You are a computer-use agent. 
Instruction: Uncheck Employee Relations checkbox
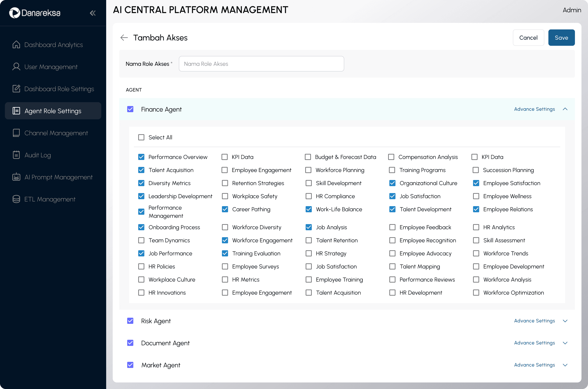click(476, 209)
